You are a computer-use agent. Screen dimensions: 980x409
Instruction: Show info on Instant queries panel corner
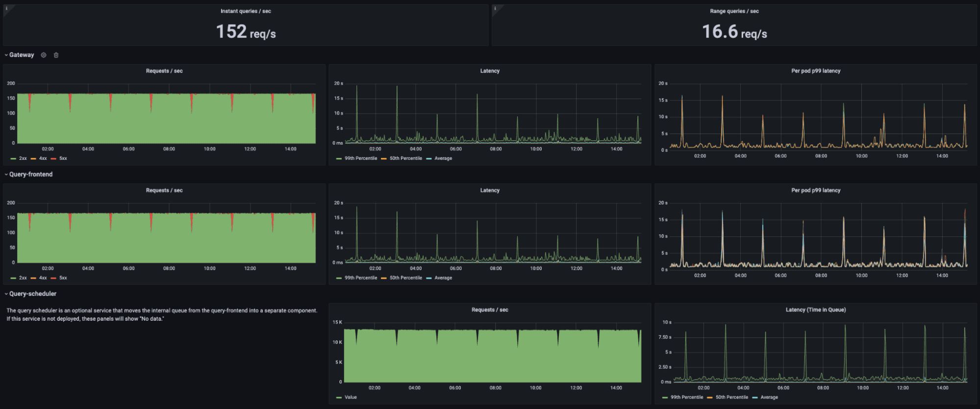[6, 8]
